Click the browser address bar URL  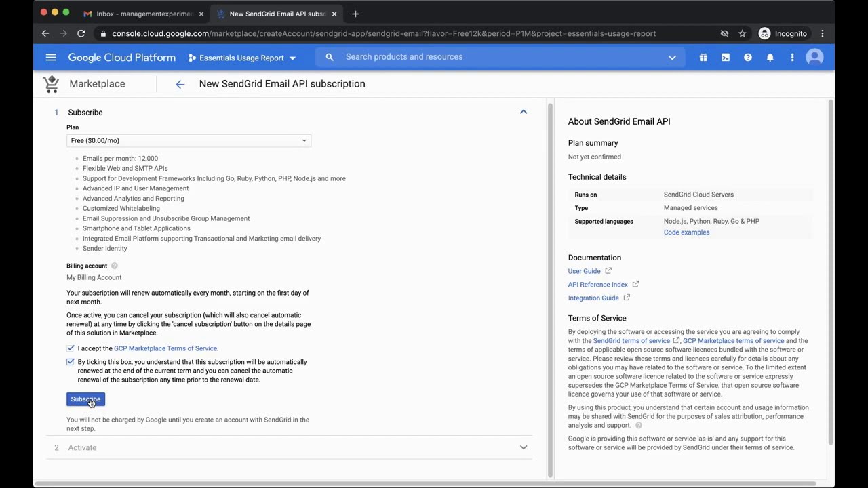click(x=384, y=33)
